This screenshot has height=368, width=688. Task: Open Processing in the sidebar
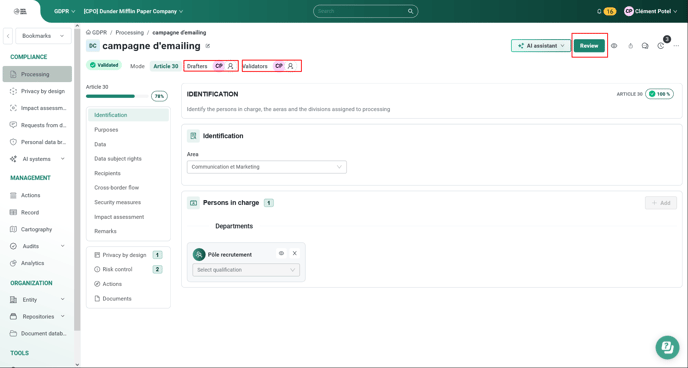[x=37, y=74]
